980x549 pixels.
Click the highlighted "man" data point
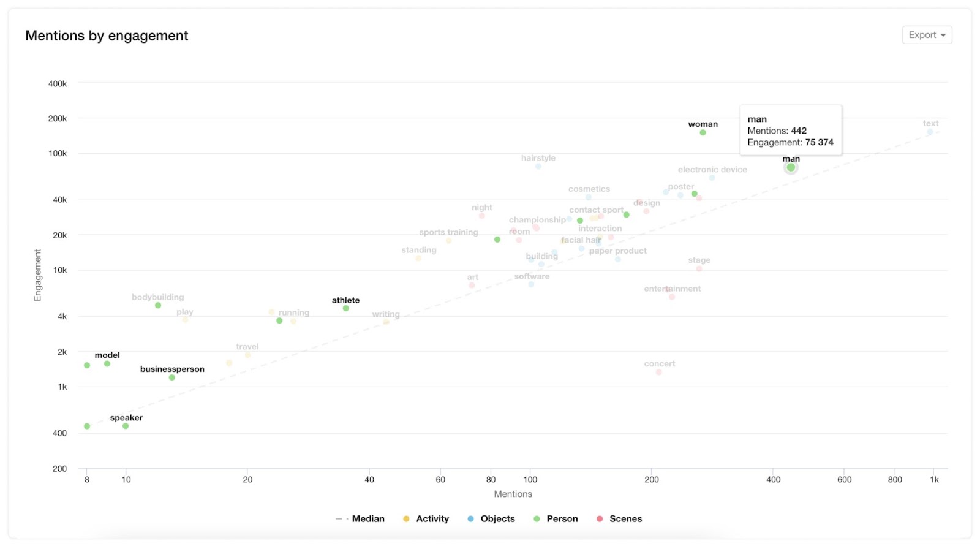[x=790, y=167]
